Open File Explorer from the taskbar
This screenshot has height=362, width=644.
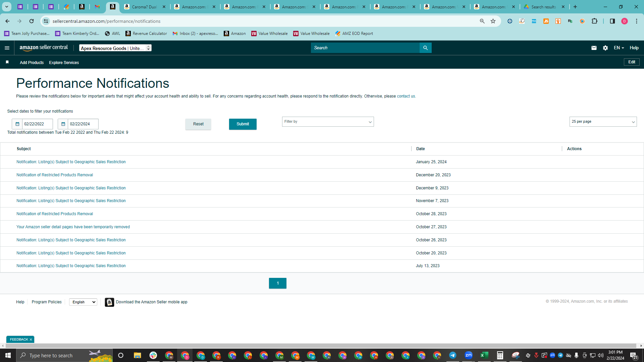(x=137, y=355)
